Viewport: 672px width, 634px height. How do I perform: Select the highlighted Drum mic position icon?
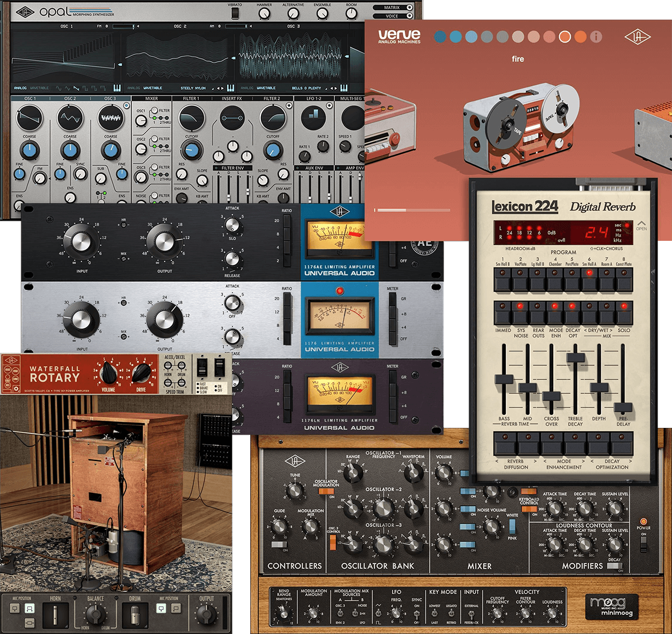[x=161, y=609]
